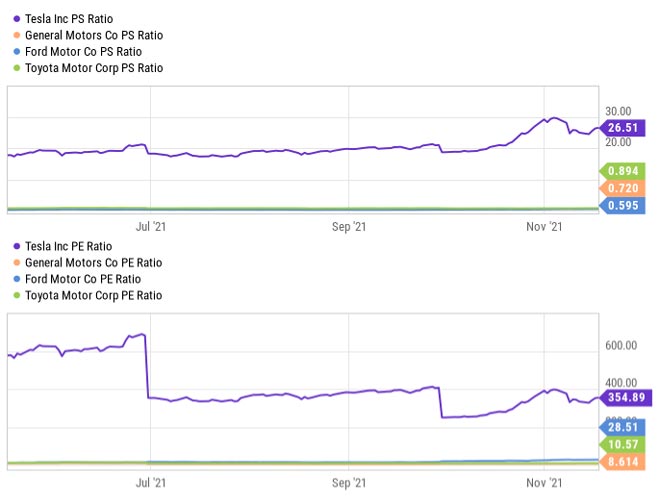Click the General Motors PS Ratio legend dot
Screen dimensions: 660x499
click(x=15, y=35)
